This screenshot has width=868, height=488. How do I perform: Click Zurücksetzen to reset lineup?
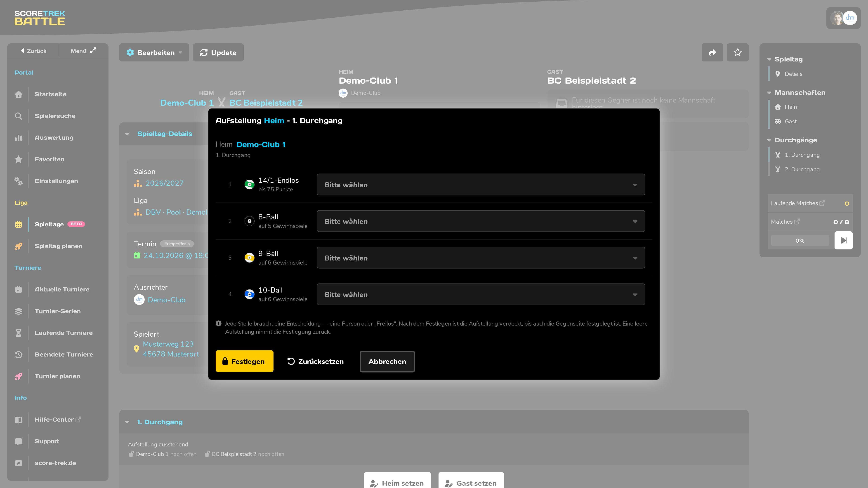[x=315, y=361]
